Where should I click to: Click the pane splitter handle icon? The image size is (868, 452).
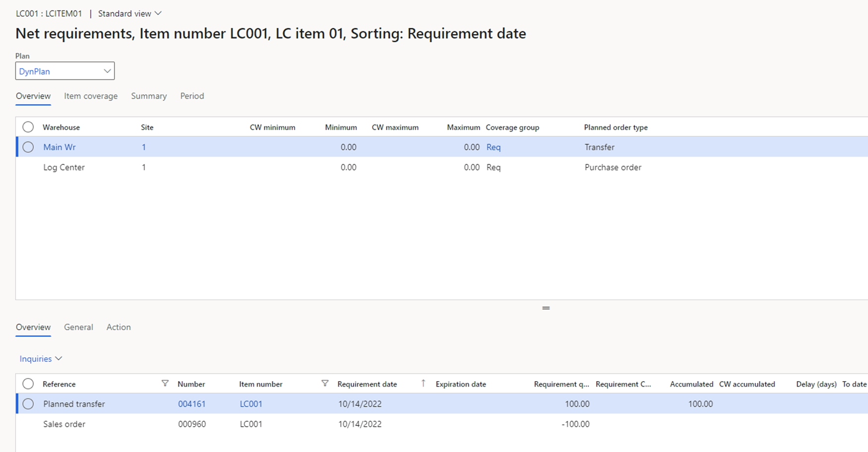(x=546, y=308)
